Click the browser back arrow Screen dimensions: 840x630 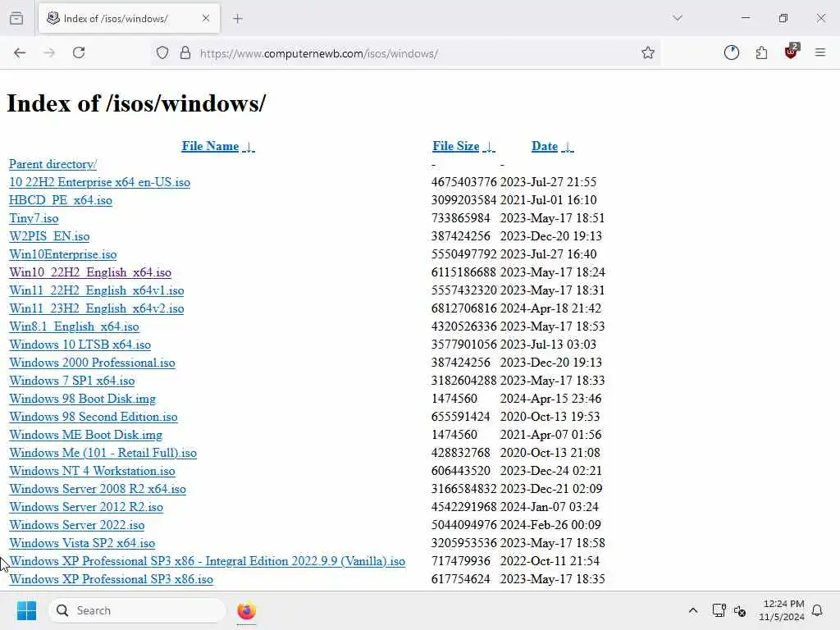pyautogui.click(x=20, y=52)
